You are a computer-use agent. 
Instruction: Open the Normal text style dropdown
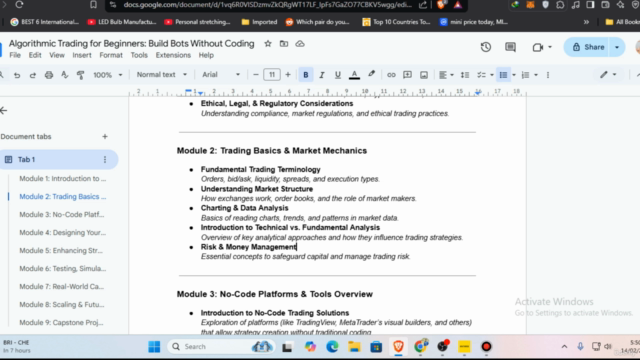(162, 75)
